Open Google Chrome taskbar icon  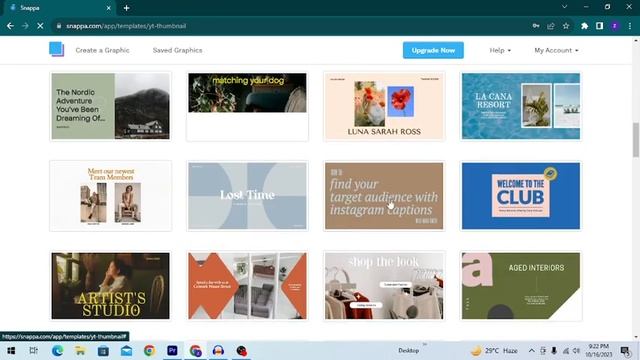149,351
